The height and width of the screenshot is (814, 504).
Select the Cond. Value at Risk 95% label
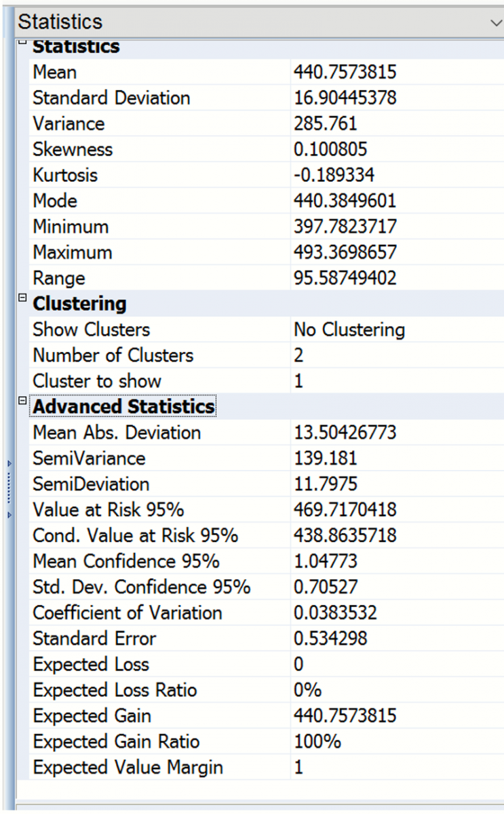click(x=135, y=536)
